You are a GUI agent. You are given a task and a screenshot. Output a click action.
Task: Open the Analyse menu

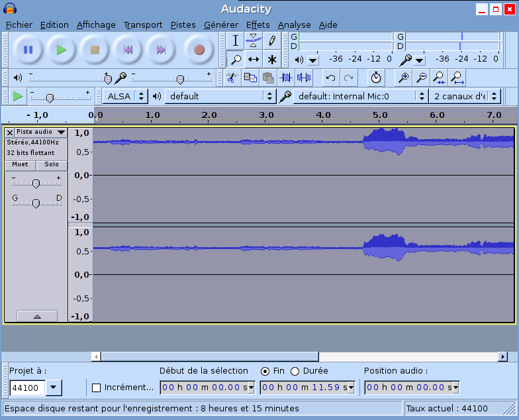[294, 25]
